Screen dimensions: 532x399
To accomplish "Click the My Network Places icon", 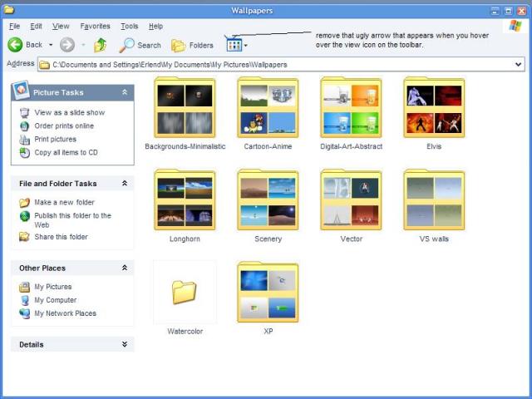I will 24,313.
